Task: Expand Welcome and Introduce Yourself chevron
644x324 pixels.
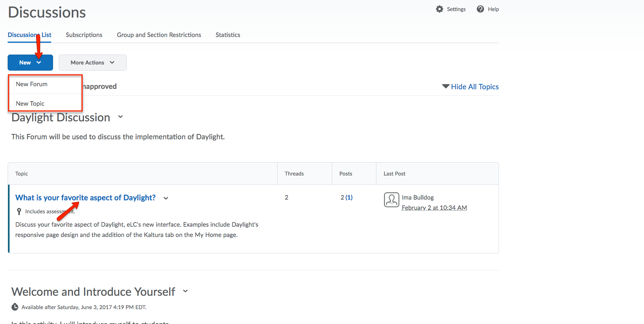Action: 185,291
